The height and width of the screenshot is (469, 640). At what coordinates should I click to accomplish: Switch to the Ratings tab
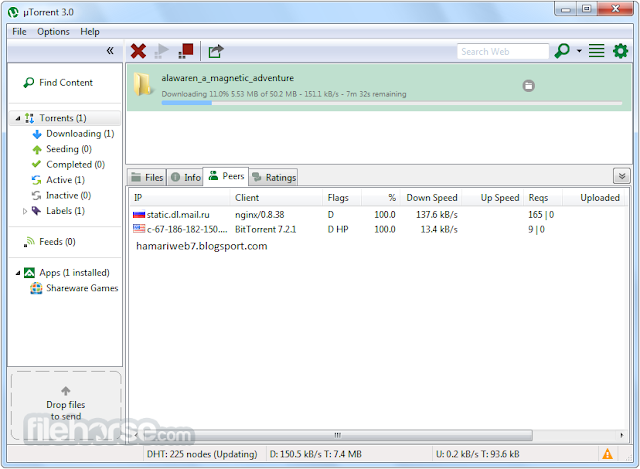[x=274, y=178]
